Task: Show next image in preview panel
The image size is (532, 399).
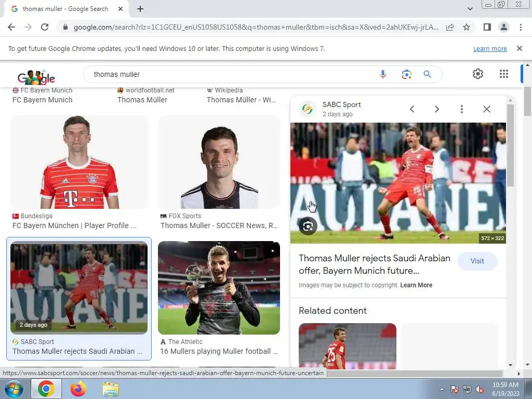Action: pos(436,109)
